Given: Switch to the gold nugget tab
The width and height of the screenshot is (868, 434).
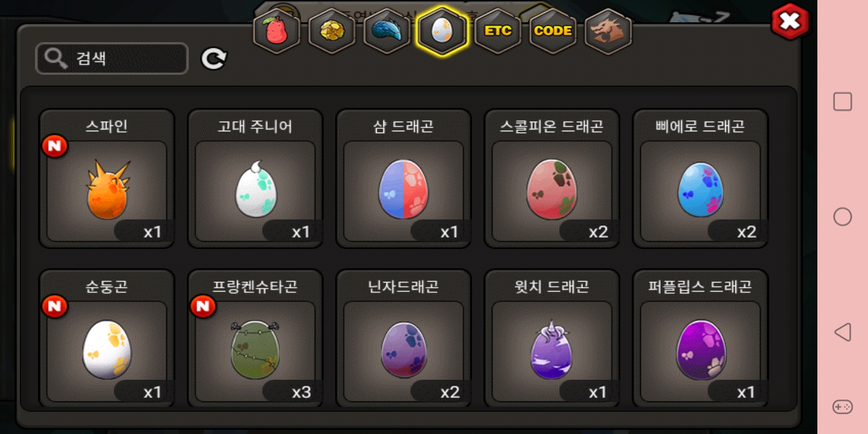Looking at the screenshot, I should pyautogui.click(x=332, y=31).
